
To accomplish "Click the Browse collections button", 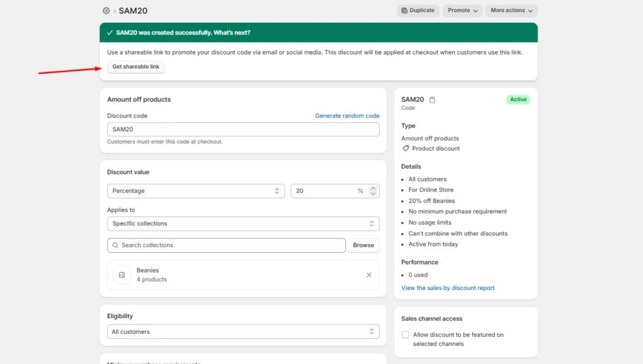I will (364, 245).
